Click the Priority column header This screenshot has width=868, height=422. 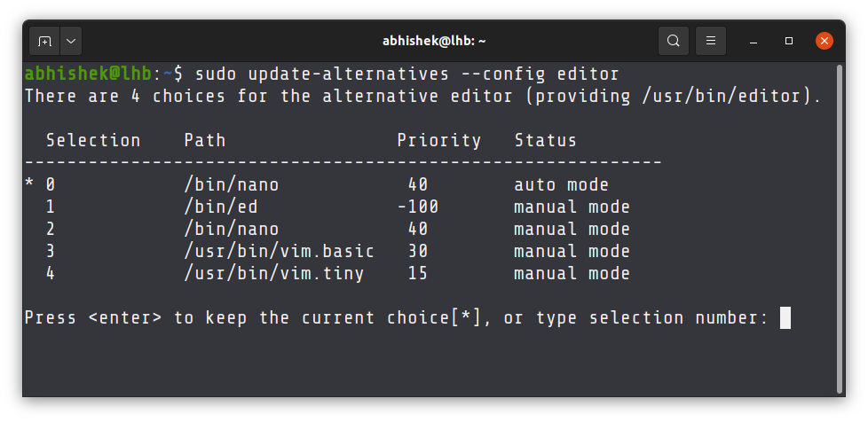[438, 140]
